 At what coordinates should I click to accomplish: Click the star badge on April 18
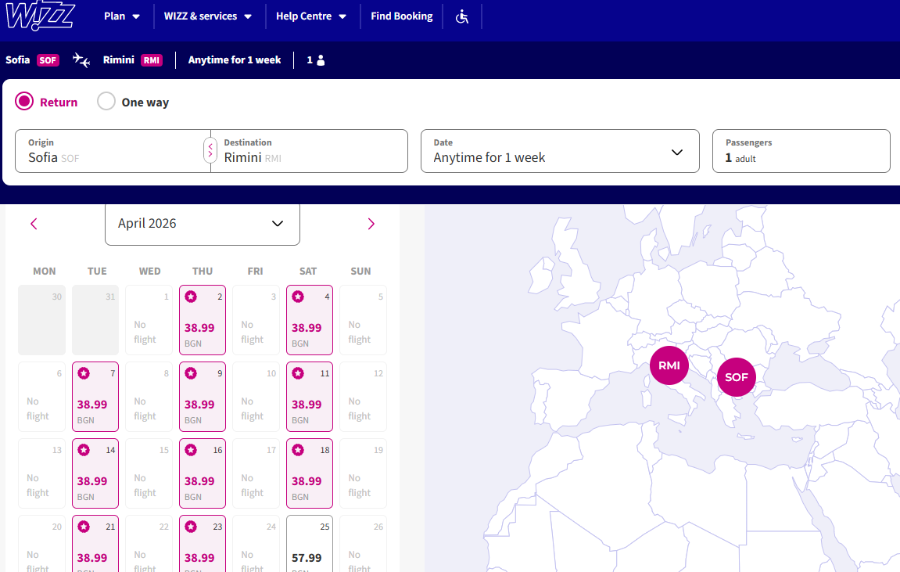point(298,450)
